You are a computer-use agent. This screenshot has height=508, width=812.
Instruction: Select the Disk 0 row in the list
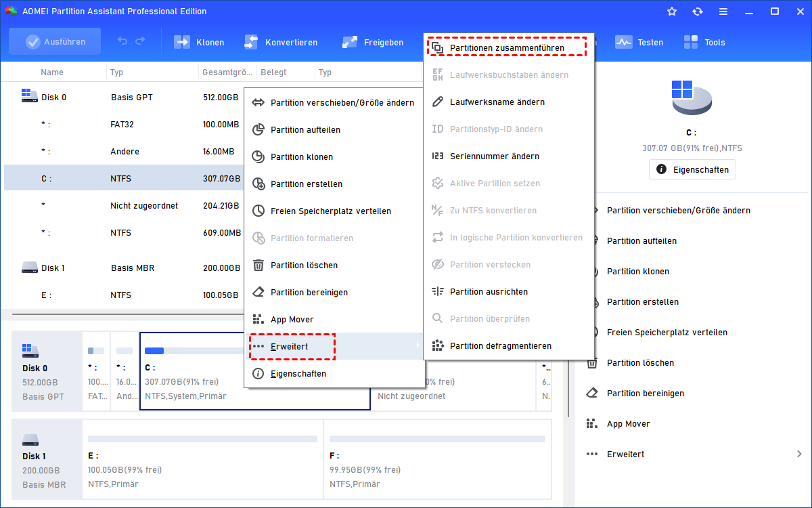[124, 97]
